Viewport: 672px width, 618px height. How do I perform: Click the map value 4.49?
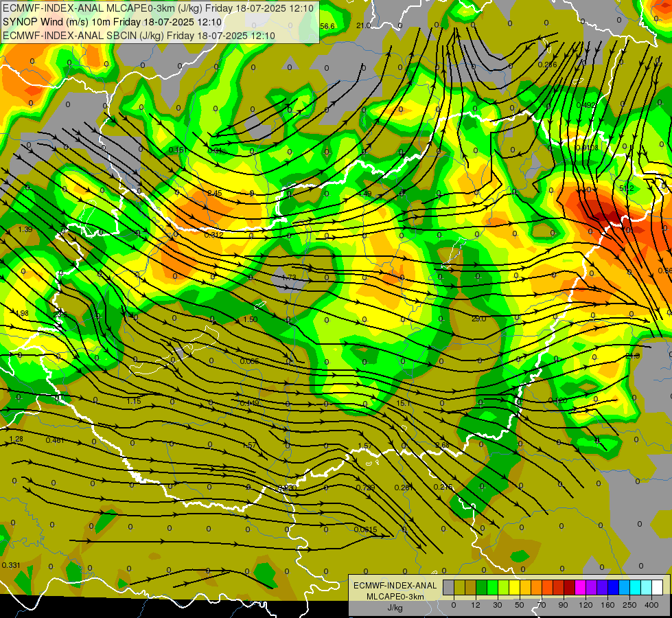pyautogui.click(x=364, y=194)
